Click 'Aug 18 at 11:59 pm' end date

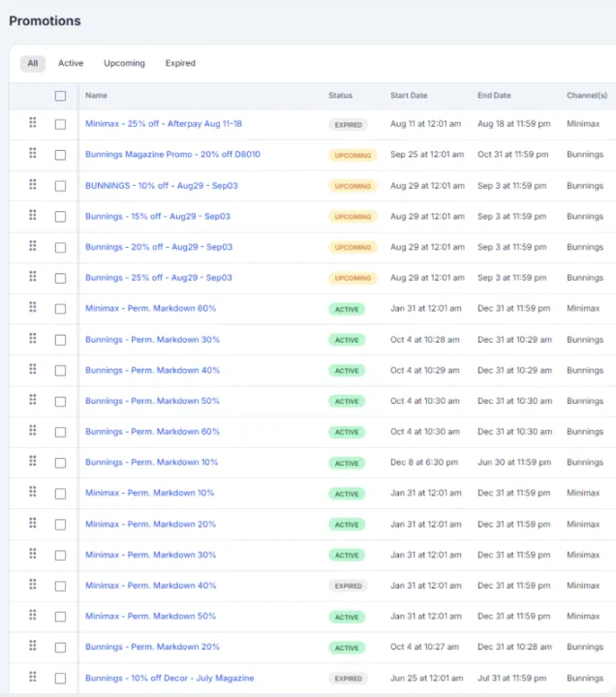click(513, 124)
